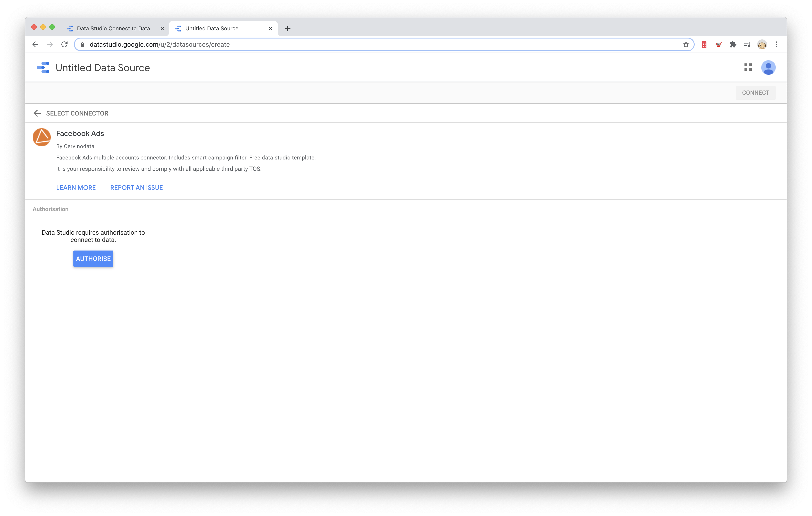Reload the current page

tap(64, 44)
